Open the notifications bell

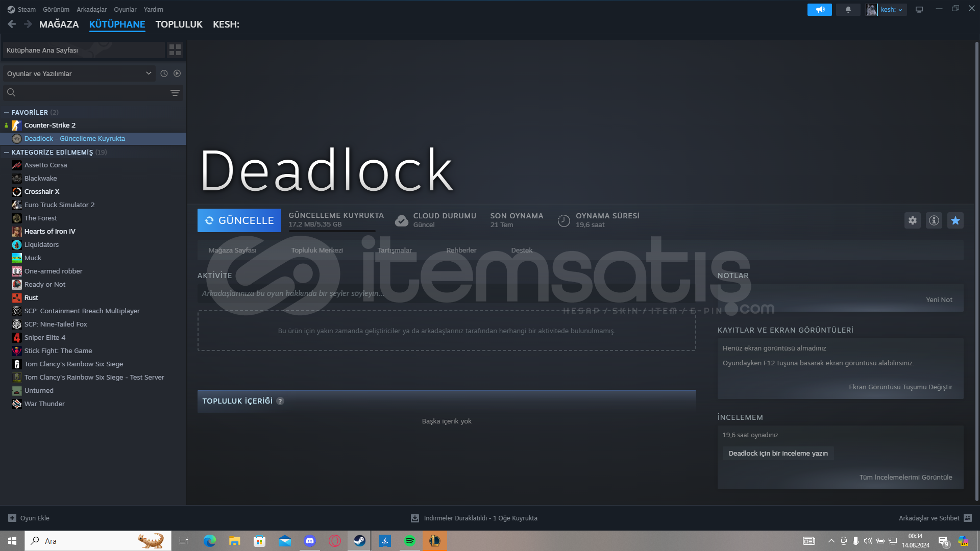848,10
